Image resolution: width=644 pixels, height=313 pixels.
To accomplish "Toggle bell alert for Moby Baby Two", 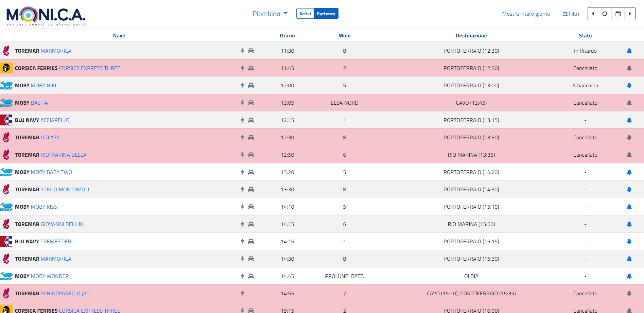I will [x=629, y=172].
